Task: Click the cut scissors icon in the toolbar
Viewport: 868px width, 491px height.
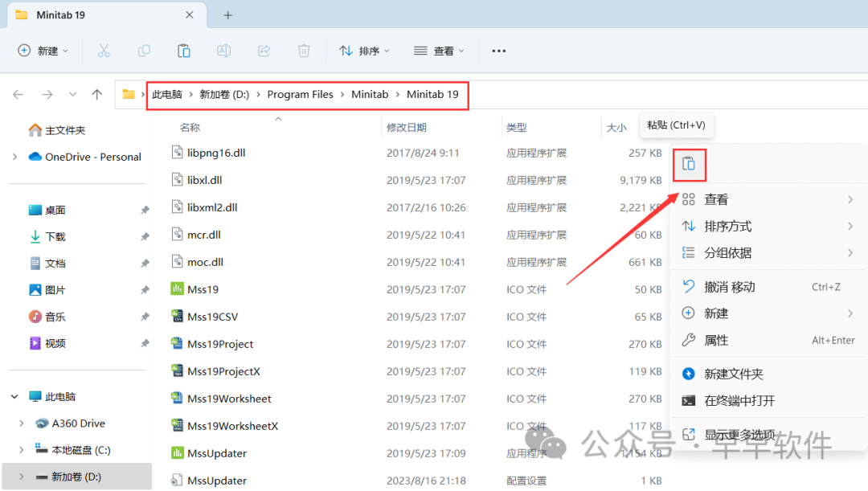Action: coord(104,51)
